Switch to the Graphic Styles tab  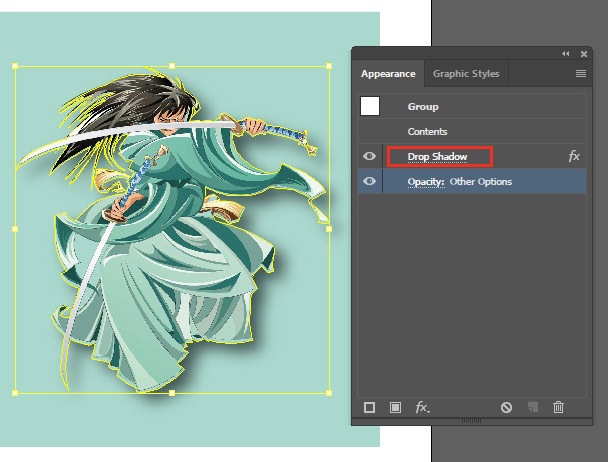click(466, 74)
